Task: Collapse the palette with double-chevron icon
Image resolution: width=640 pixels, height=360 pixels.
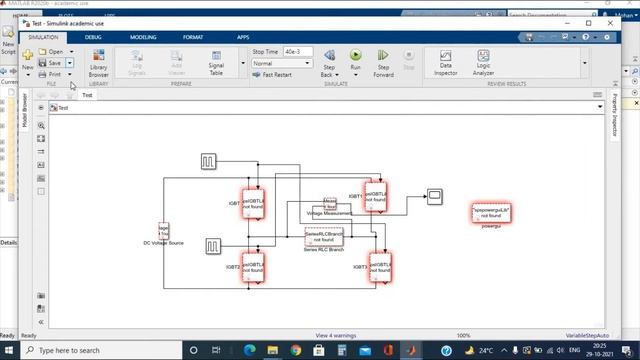Action: 41,322
